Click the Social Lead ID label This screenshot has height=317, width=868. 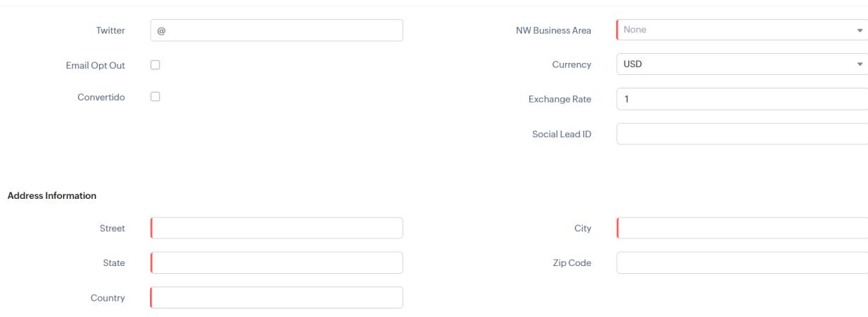point(562,134)
